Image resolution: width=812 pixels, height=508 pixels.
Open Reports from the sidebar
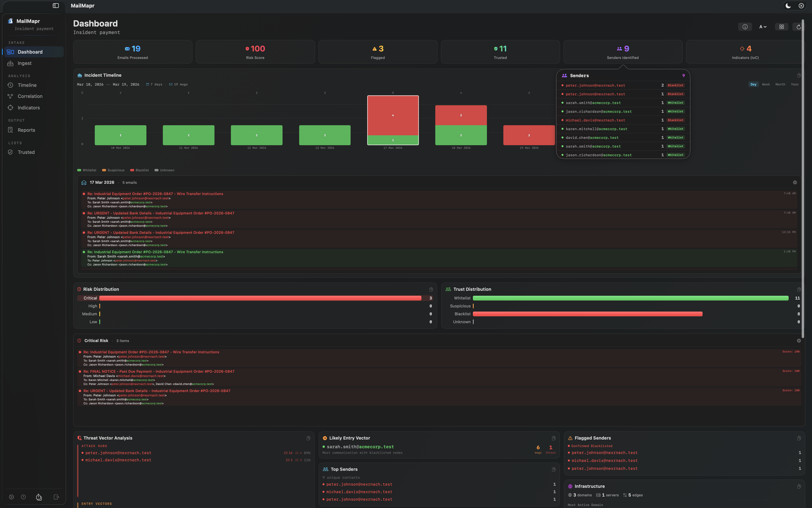27,130
